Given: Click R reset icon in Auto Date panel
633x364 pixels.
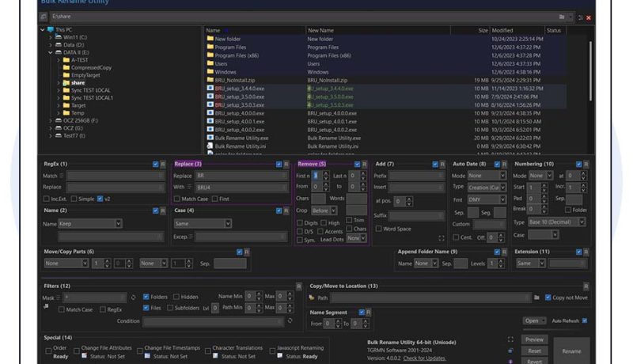Looking at the screenshot, I should click(x=504, y=165).
